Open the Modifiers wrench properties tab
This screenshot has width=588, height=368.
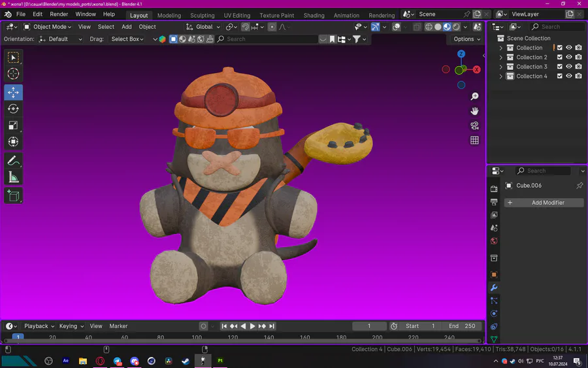494,288
